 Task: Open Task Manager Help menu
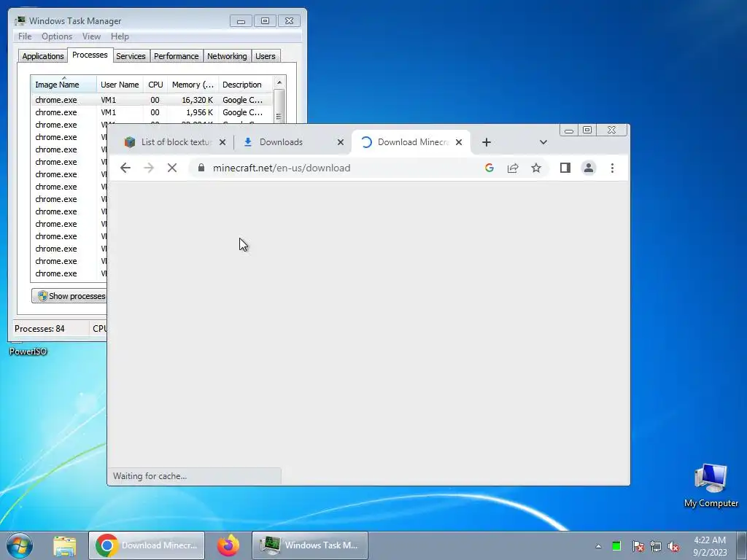pyautogui.click(x=120, y=36)
